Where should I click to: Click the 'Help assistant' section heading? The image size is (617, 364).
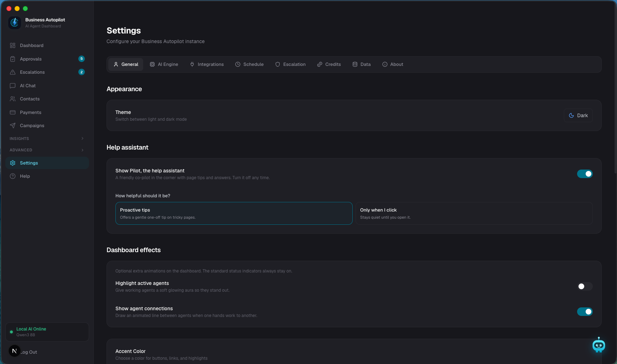pyautogui.click(x=127, y=147)
